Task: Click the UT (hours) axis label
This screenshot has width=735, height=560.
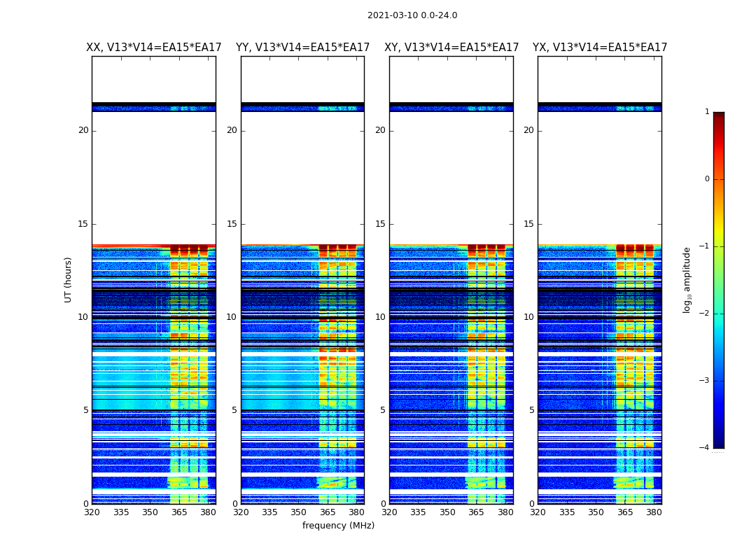Action: (x=68, y=280)
